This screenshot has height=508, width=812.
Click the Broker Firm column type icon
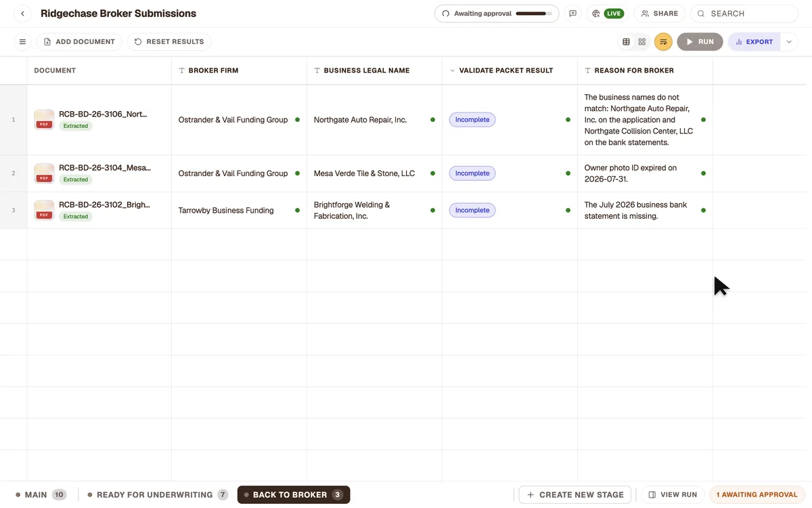pos(181,70)
